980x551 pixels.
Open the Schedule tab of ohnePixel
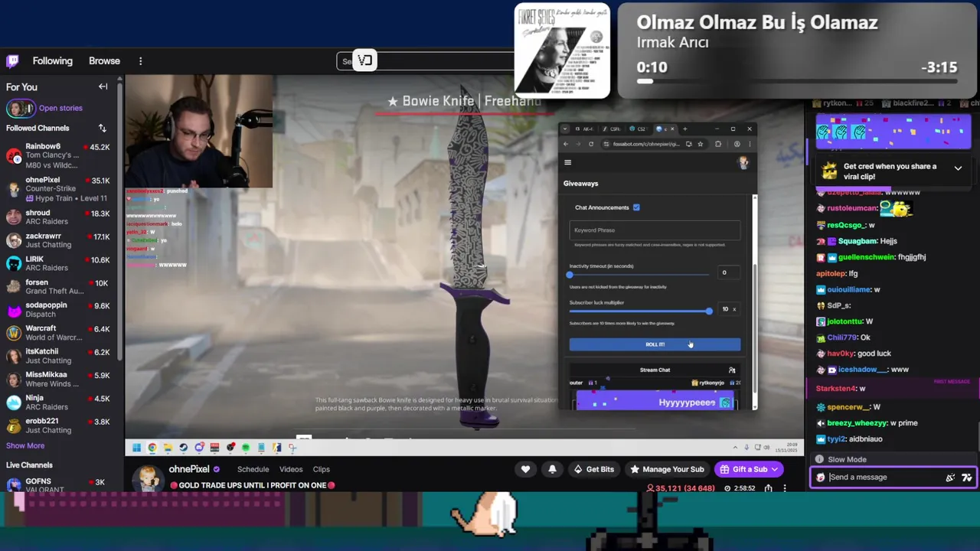pyautogui.click(x=253, y=469)
